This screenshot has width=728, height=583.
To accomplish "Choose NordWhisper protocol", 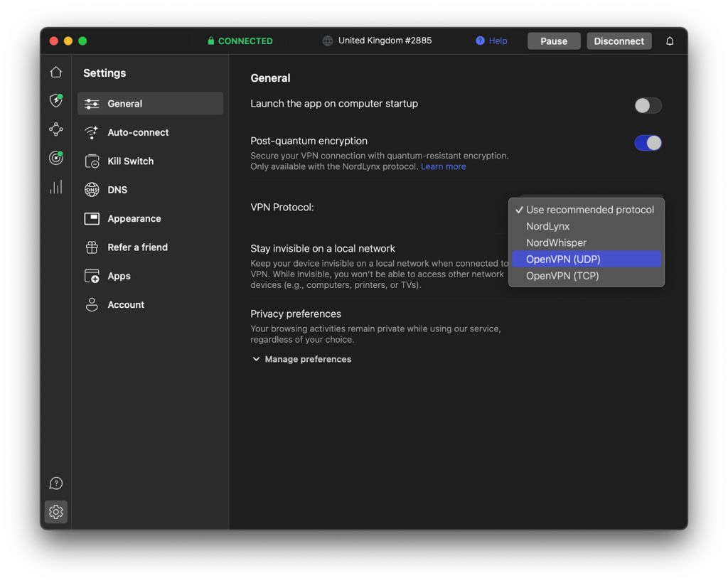I will [587, 242].
